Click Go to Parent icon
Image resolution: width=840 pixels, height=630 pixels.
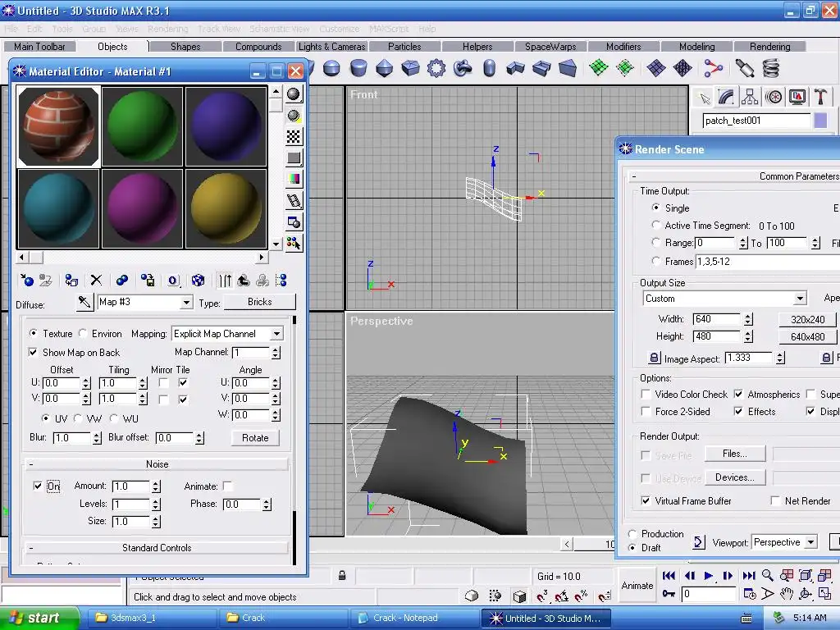244,281
